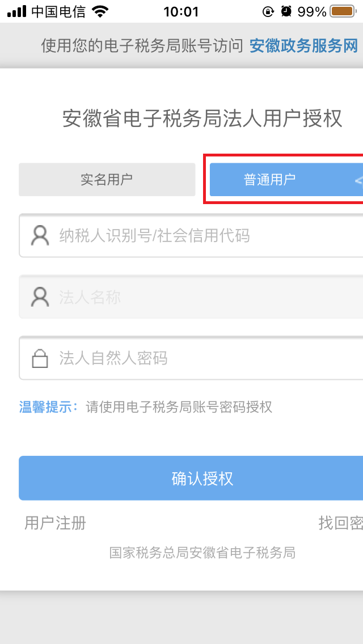Screen dimensions: 363x644
Task: Tap the 中国电信 carrier label
Action: click(58, 11)
